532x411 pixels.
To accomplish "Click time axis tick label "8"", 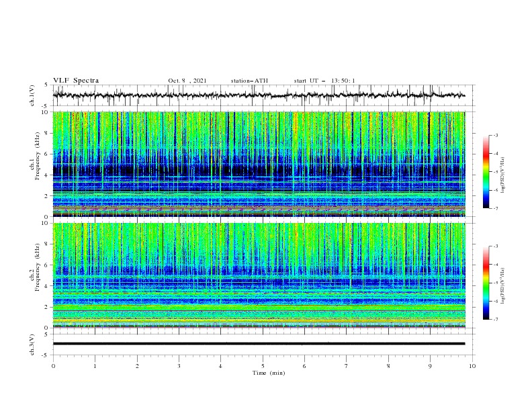I will click(388, 366).
